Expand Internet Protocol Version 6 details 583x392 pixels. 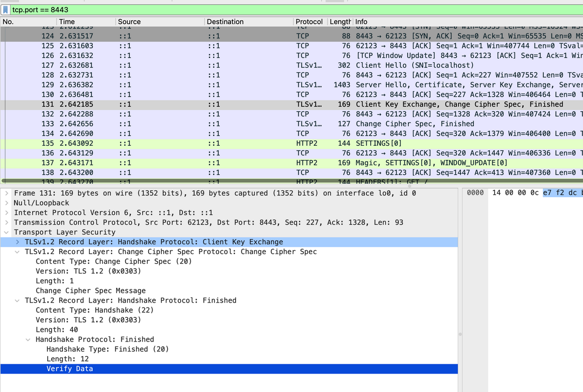7,213
